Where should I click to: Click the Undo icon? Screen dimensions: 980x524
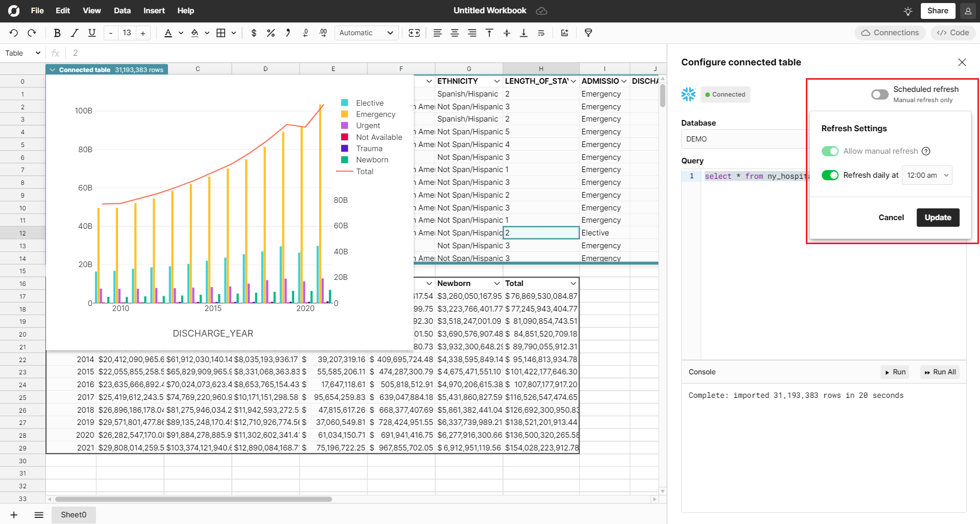(14, 33)
